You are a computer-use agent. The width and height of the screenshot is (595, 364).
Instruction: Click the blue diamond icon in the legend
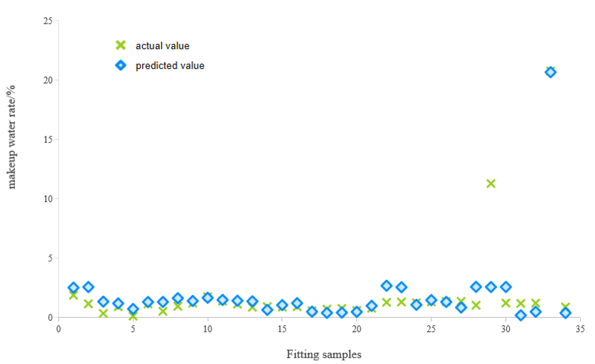tap(120, 65)
